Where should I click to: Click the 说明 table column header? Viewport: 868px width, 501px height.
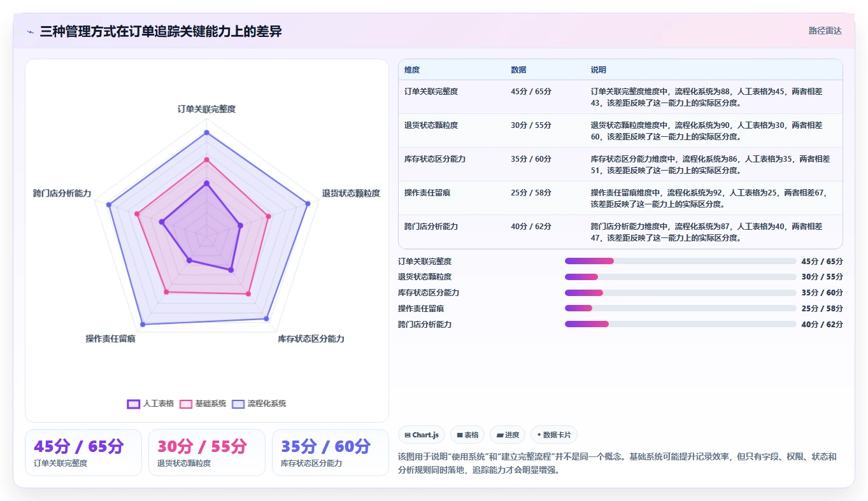(x=599, y=70)
